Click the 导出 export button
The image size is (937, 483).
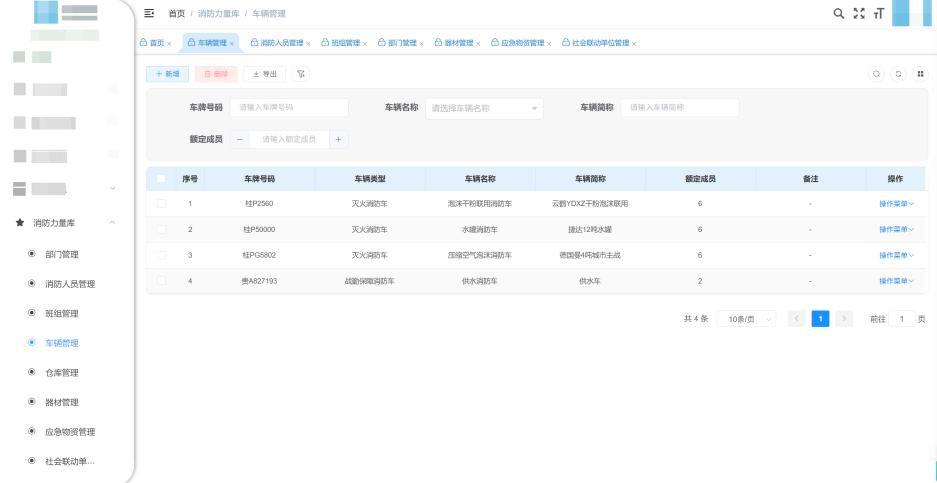tap(266, 73)
